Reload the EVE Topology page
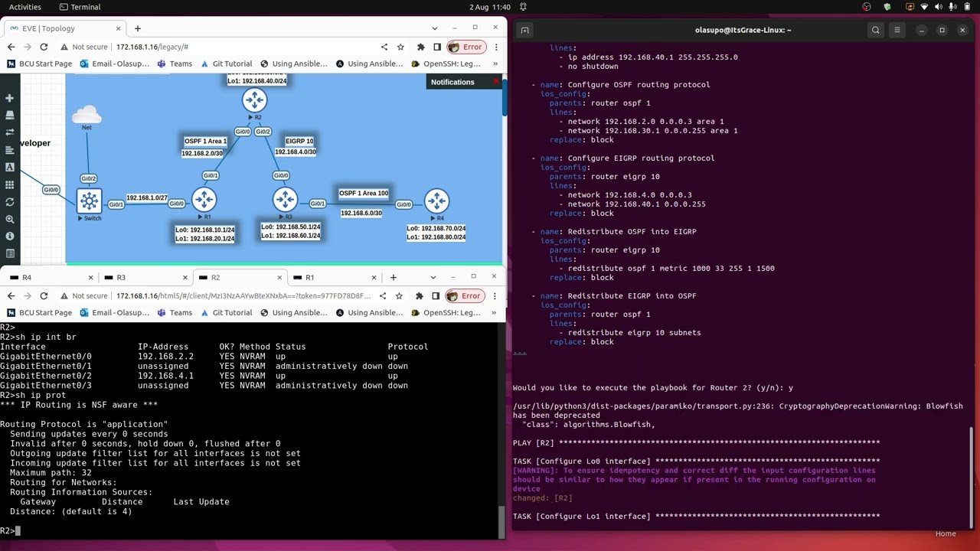 (x=44, y=47)
